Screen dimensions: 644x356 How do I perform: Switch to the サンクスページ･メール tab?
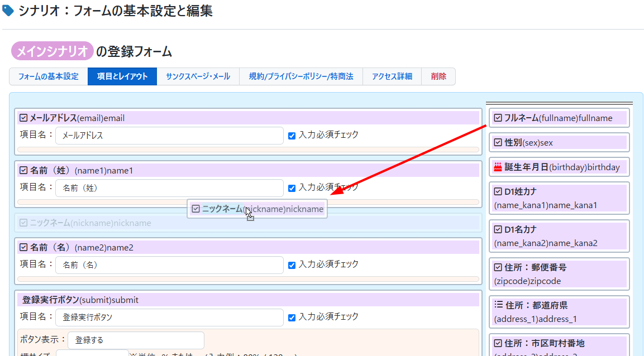[x=198, y=76]
